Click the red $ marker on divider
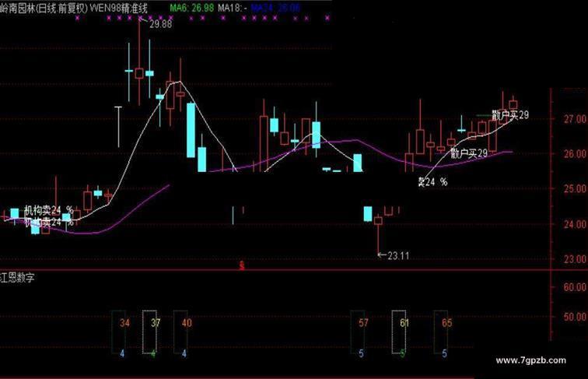588x379 pixels. pos(242,265)
